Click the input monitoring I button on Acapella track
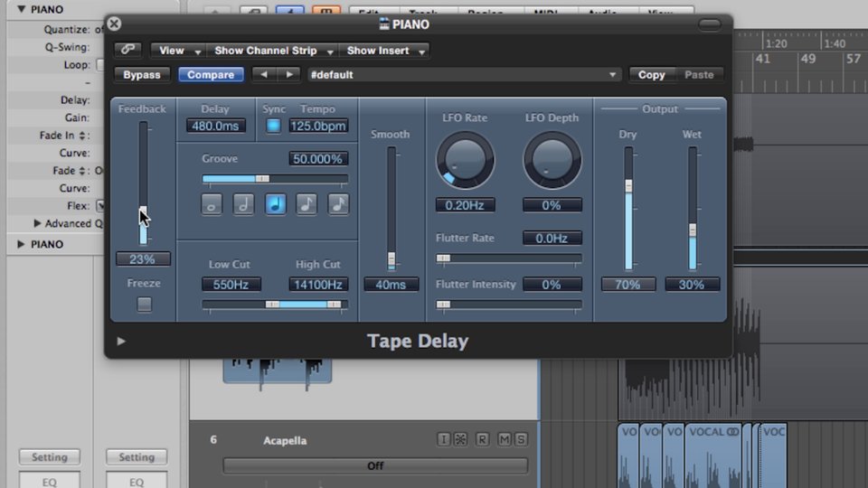868x488 pixels. (443, 439)
